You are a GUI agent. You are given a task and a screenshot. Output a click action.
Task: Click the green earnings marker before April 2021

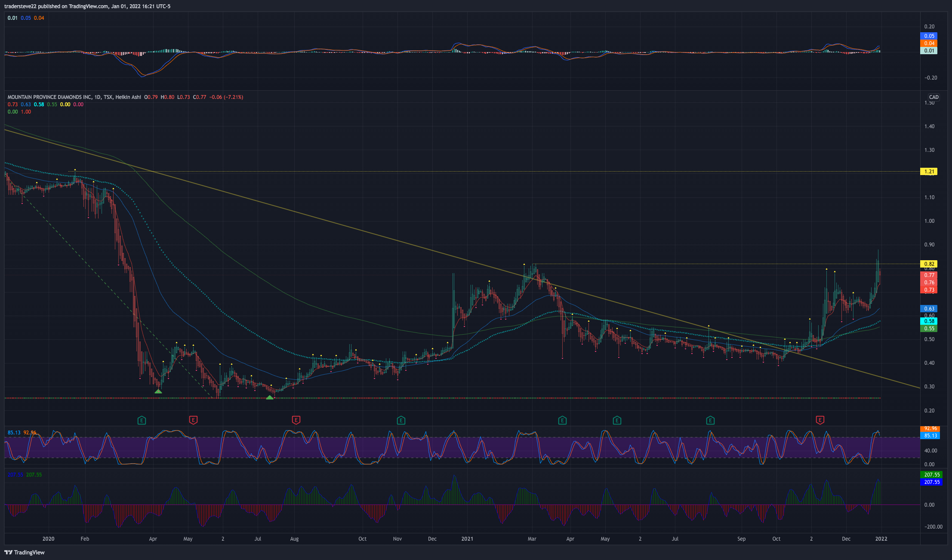coord(562,420)
